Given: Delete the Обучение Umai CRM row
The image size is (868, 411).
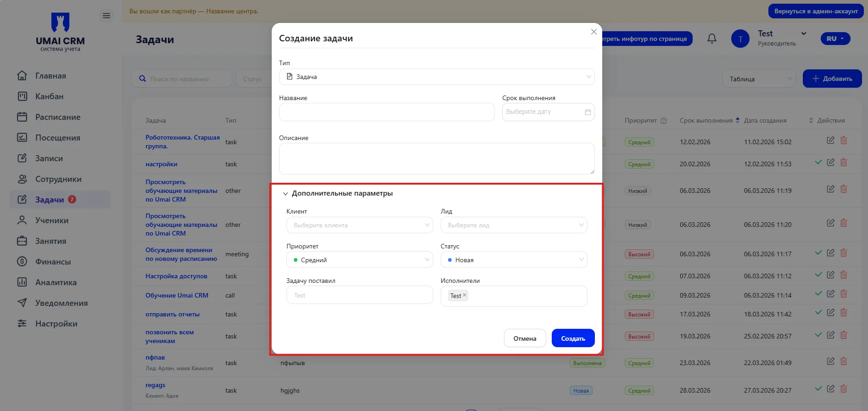Looking at the screenshot, I should [844, 294].
